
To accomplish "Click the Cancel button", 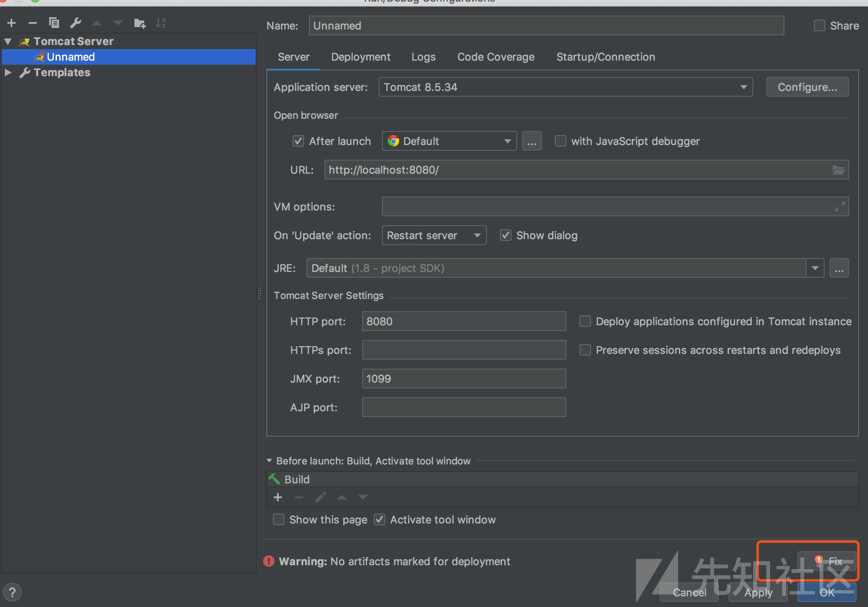I will 689,592.
